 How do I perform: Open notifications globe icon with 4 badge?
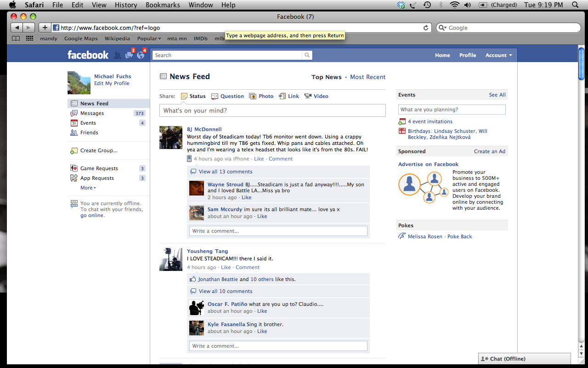click(141, 55)
